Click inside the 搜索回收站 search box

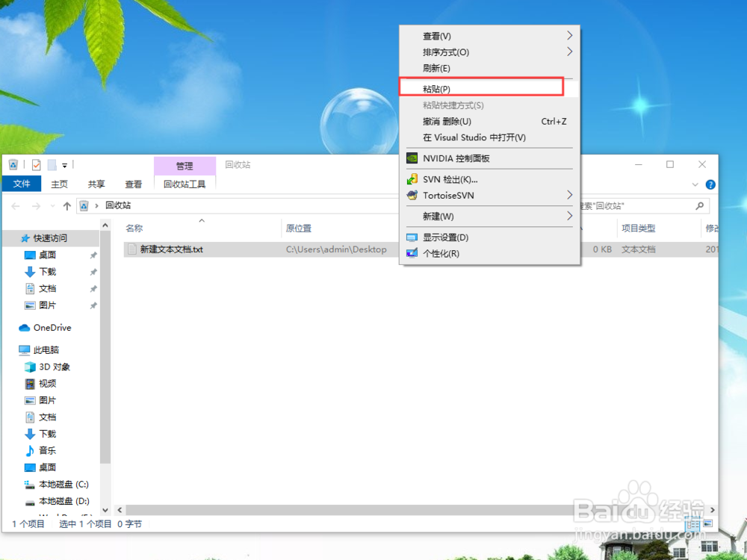[642, 205]
